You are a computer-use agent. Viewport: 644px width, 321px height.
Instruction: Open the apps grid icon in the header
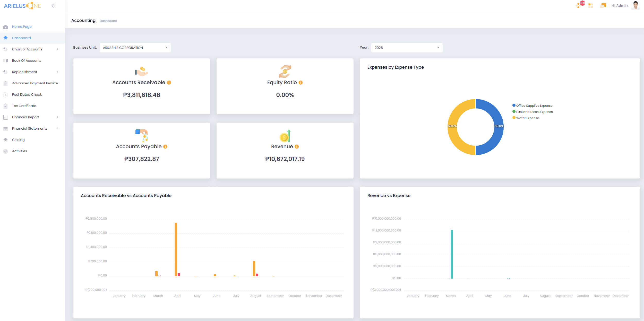point(591,6)
